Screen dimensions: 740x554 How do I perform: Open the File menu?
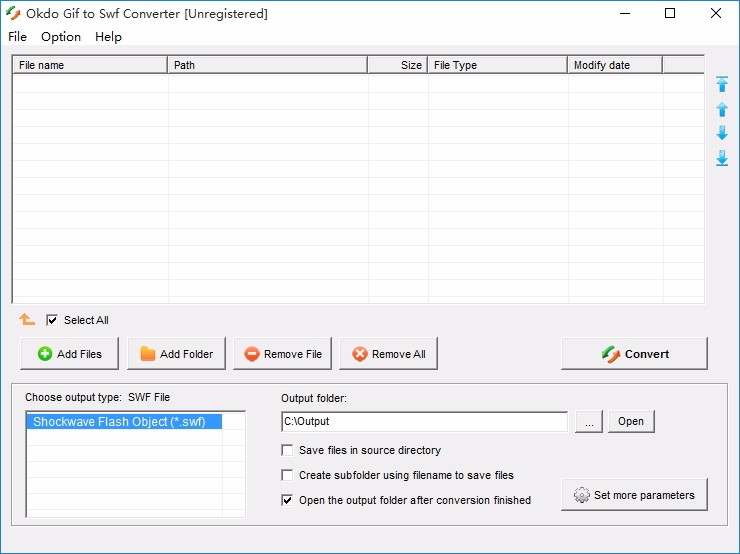click(x=17, y=37)
